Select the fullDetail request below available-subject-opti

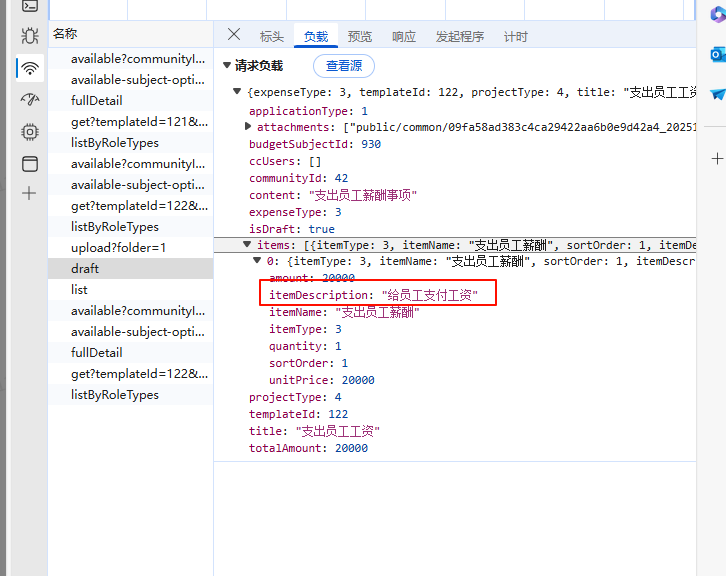tap(97, 101)
